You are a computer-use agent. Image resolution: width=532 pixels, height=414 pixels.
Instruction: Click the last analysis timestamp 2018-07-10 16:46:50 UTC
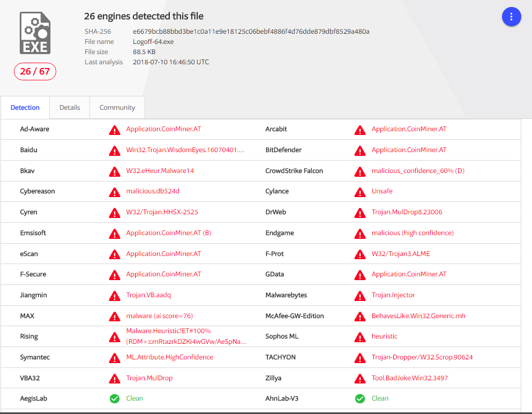[171, 62]
